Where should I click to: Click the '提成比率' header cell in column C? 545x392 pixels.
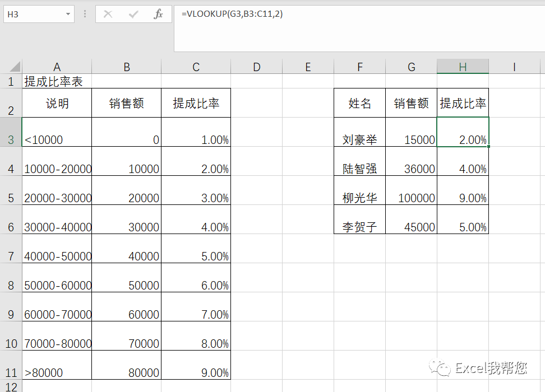tap(196, 103)
